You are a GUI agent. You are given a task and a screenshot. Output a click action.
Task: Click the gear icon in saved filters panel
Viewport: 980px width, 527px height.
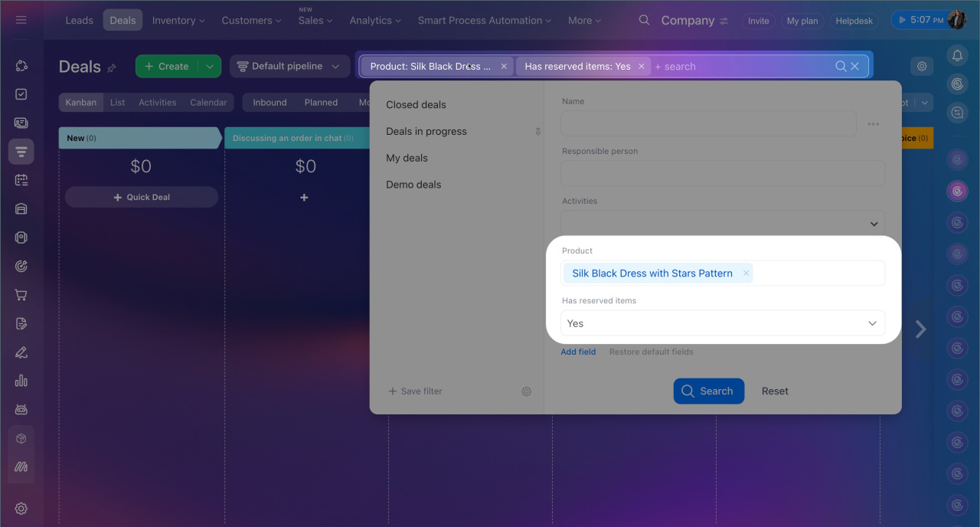tap(527, 391)
